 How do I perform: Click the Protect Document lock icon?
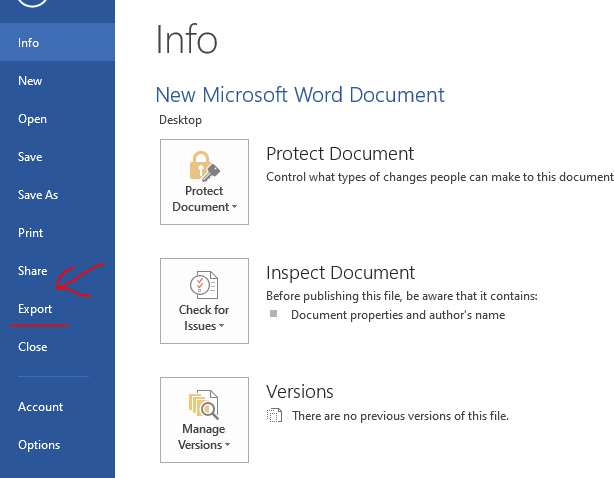point(204,166)
